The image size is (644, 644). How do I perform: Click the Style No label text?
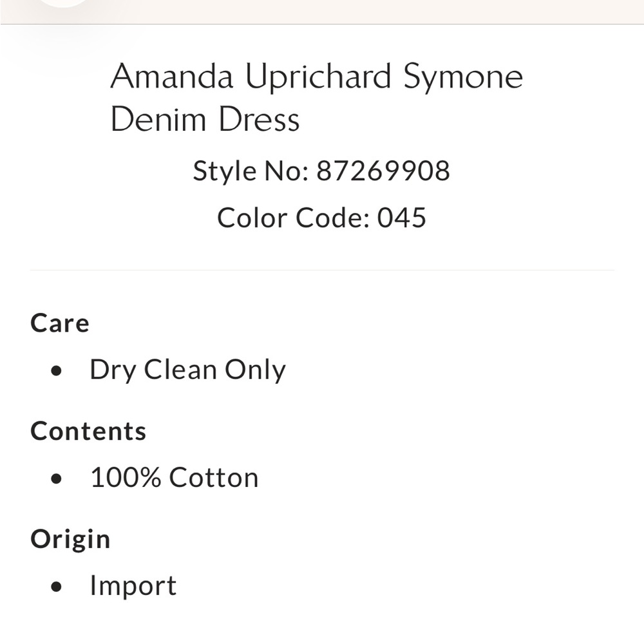251,171
